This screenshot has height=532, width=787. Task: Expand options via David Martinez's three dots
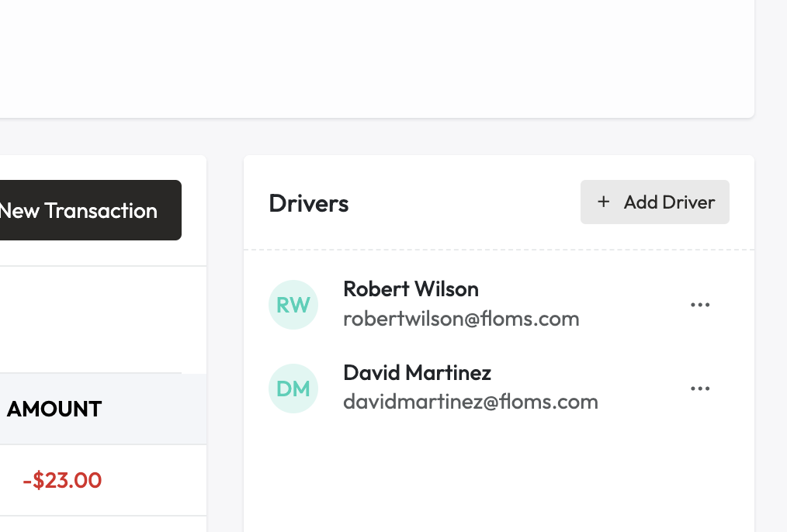(700, 388)
